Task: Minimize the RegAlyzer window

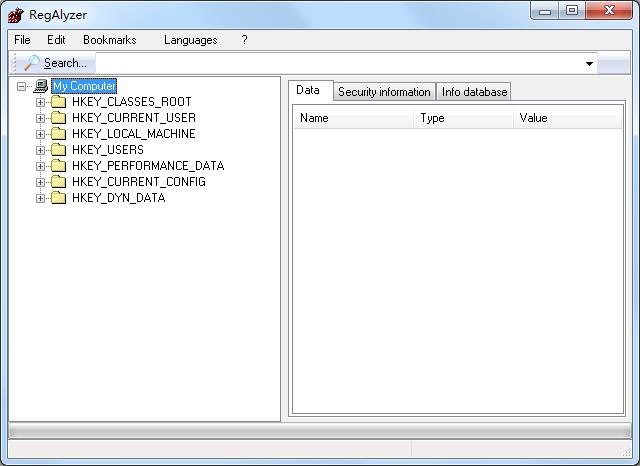Action: click(x=545, y=11)
